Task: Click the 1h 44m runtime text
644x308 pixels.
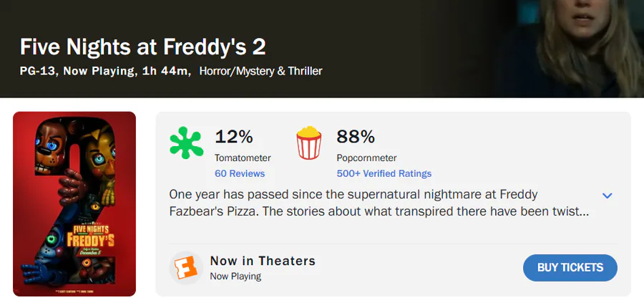Action: click(x=165, y=71)
